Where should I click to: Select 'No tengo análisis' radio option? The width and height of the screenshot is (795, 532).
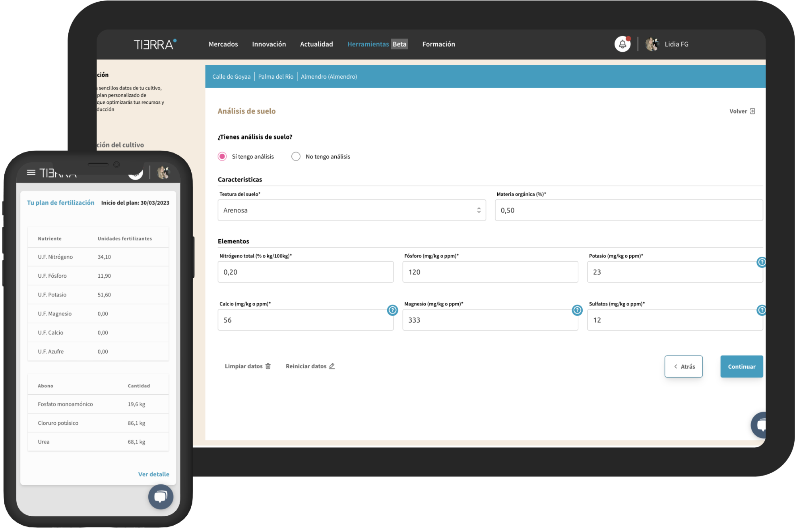296,157
